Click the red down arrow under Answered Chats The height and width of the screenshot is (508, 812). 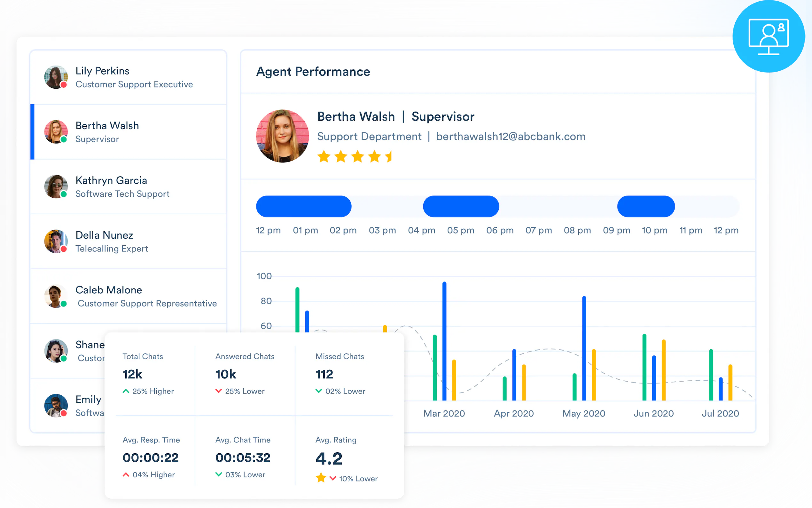[219, 391]
